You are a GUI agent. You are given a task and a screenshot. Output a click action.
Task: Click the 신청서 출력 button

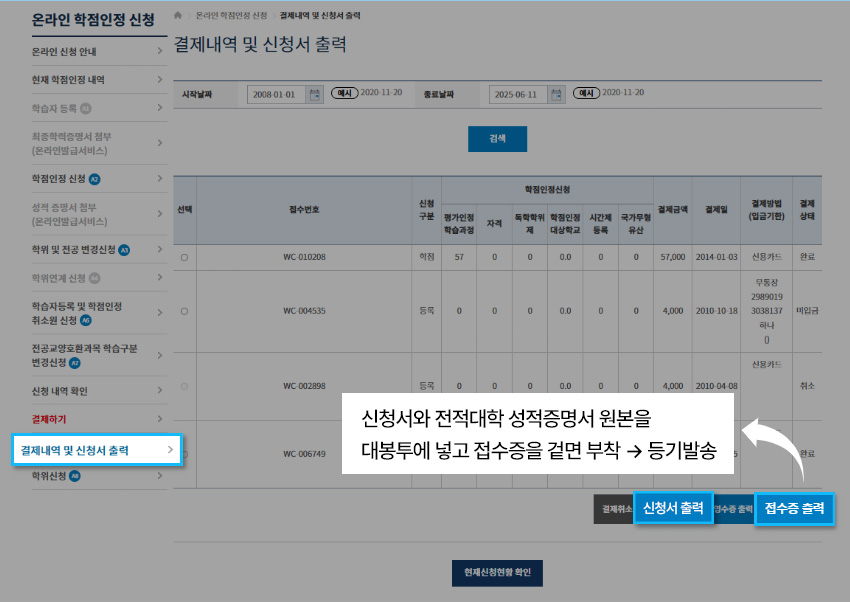click(673, 509)
